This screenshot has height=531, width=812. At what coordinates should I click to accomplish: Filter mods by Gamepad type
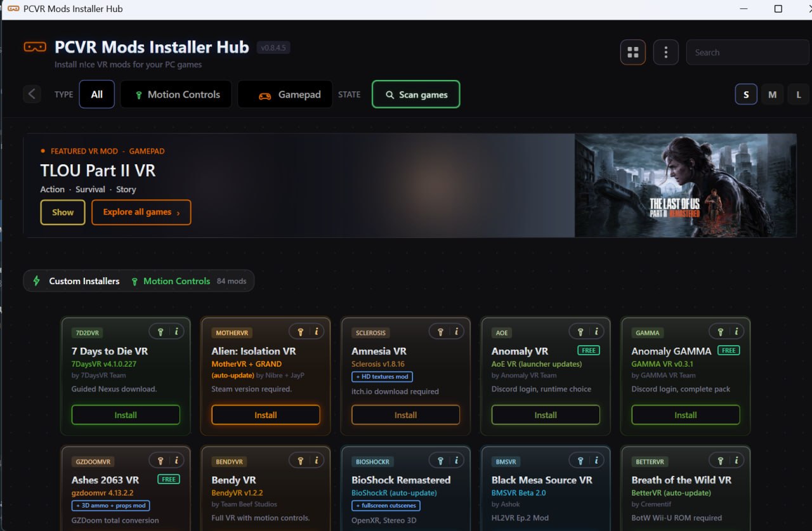pyautogui.click(x=285, y=94)
